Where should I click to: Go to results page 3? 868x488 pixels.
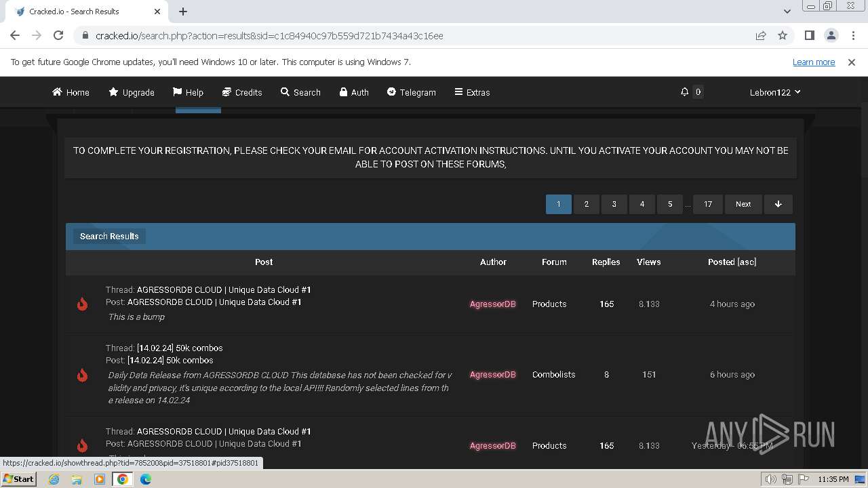pyautogui.click(x=614, y=204)
